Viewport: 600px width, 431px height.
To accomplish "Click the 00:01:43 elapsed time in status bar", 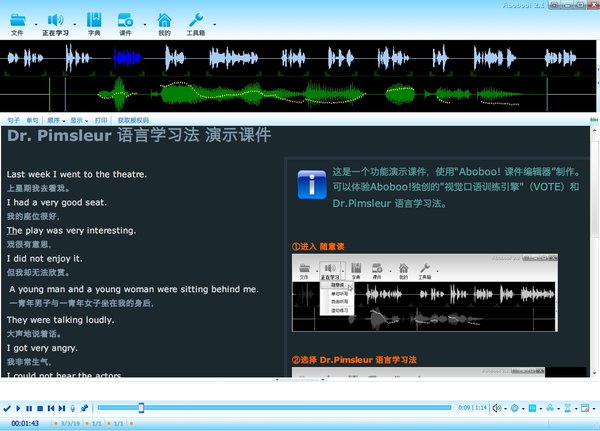I will [25, 423].
